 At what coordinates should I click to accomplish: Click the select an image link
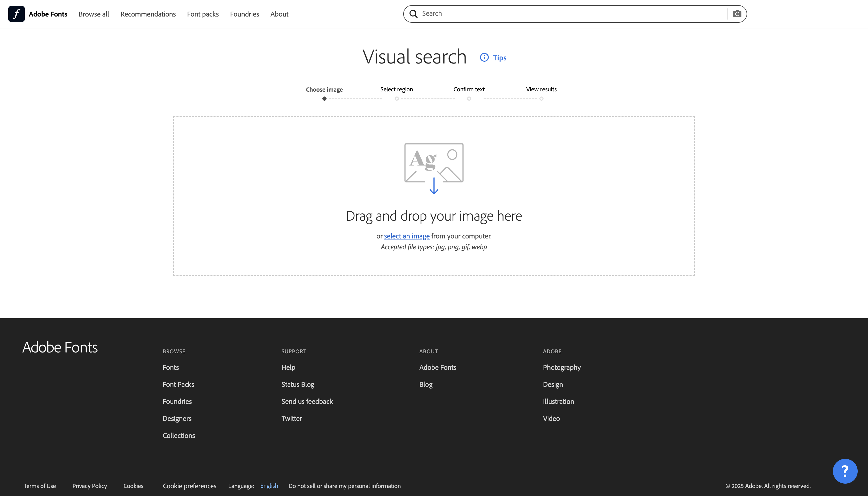click(407, 236)
